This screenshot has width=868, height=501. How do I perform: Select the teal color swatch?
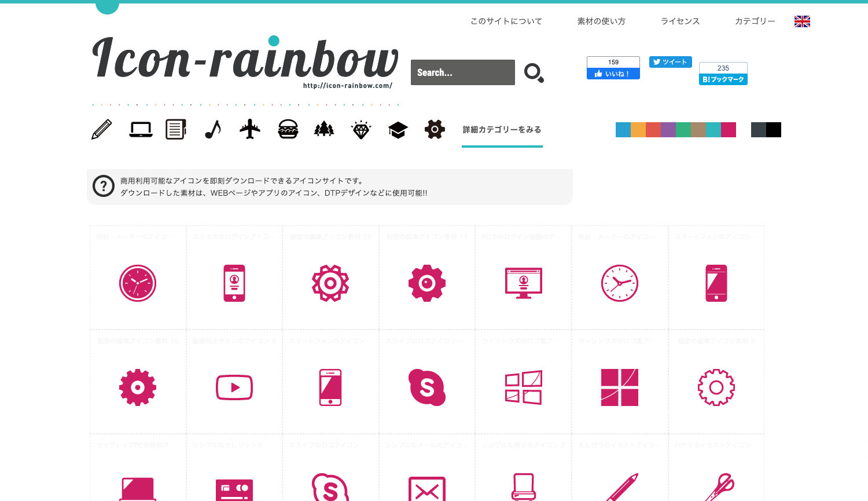713,130
